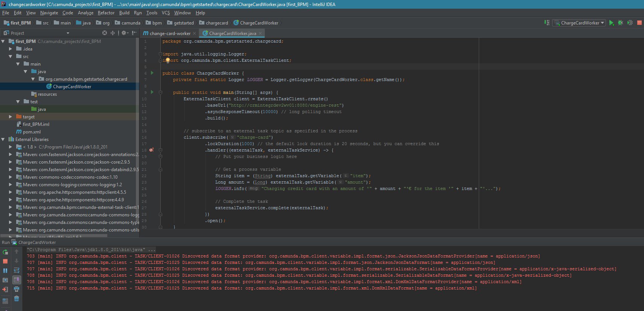
Task: Toggle the fold marker on the main method
Action: [x=160, y=92]
